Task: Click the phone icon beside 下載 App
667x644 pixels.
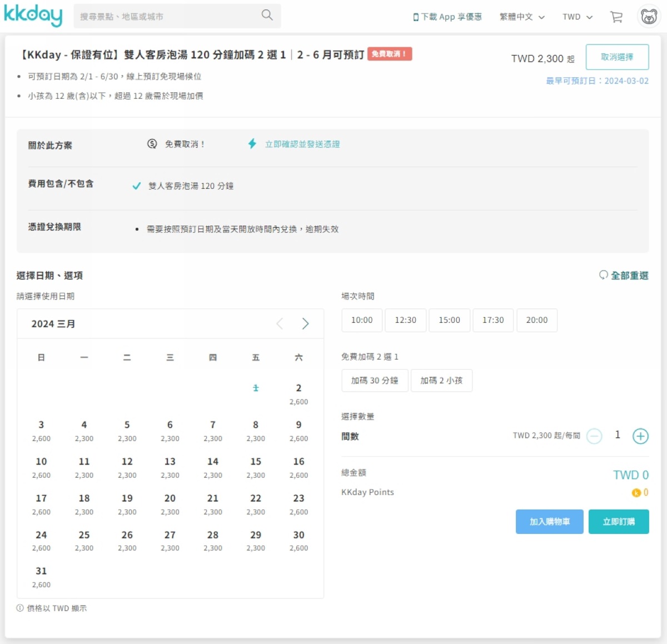Action: [416, 17]
